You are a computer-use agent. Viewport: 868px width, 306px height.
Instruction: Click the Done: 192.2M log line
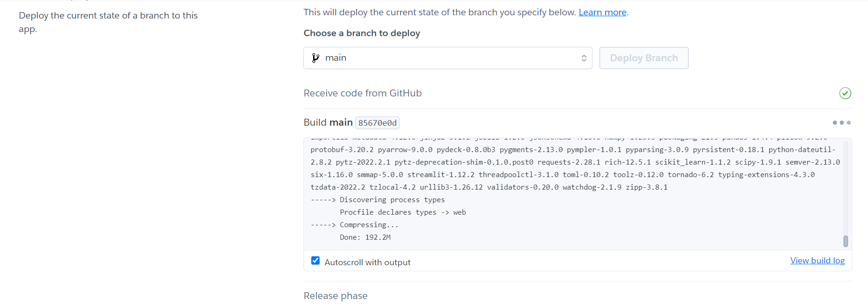(x=365, y=237)
